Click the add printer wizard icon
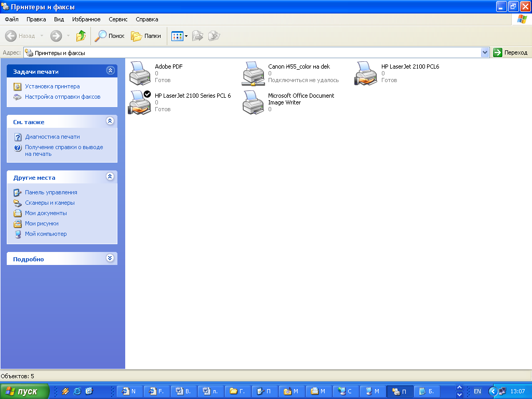The image size is (532, 399). [18, 87]
